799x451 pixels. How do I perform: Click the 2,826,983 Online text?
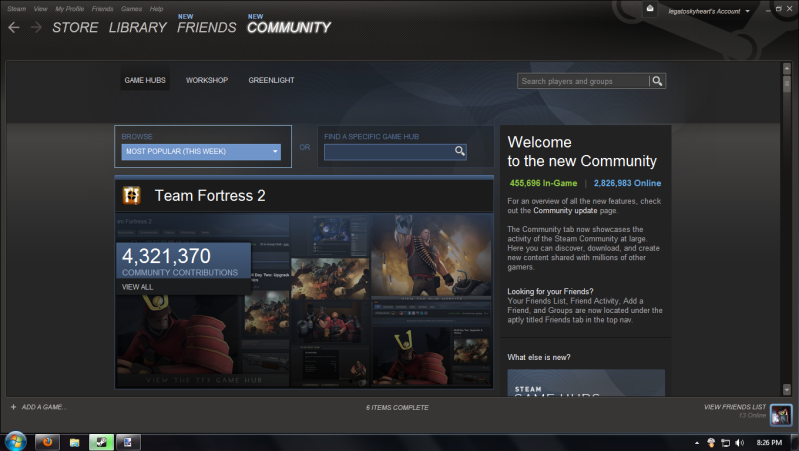pos(627,183)
